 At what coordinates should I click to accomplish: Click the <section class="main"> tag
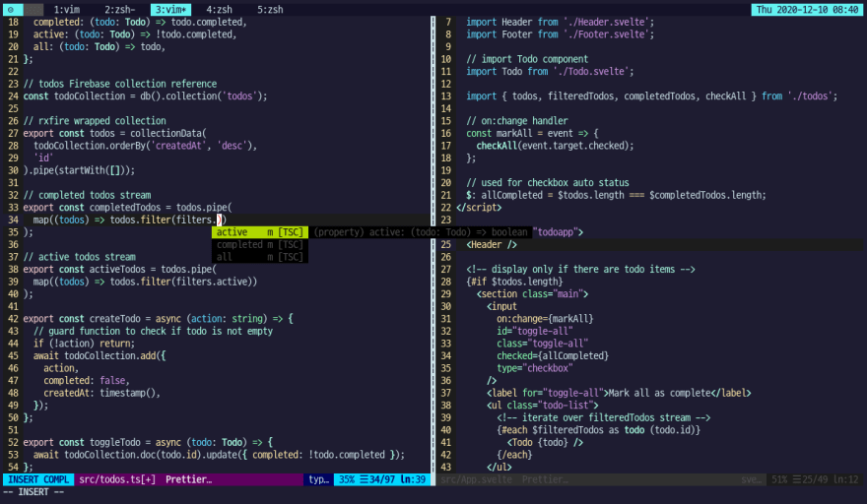(x=532, y=294)
